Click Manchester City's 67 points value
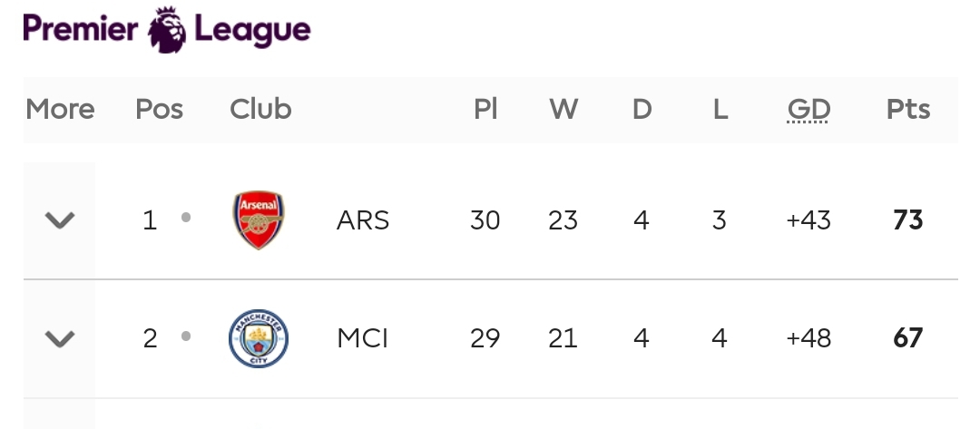This screenshot has width=980, height=429. pos(908,338)
